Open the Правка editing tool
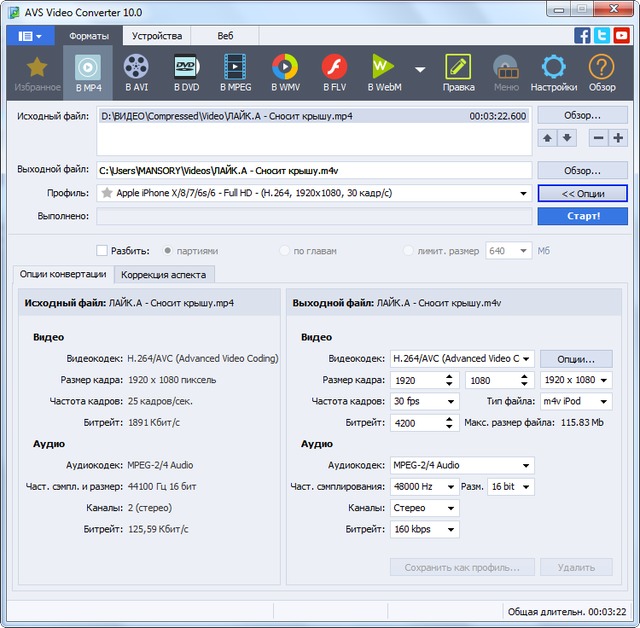 tap(458, 73)
